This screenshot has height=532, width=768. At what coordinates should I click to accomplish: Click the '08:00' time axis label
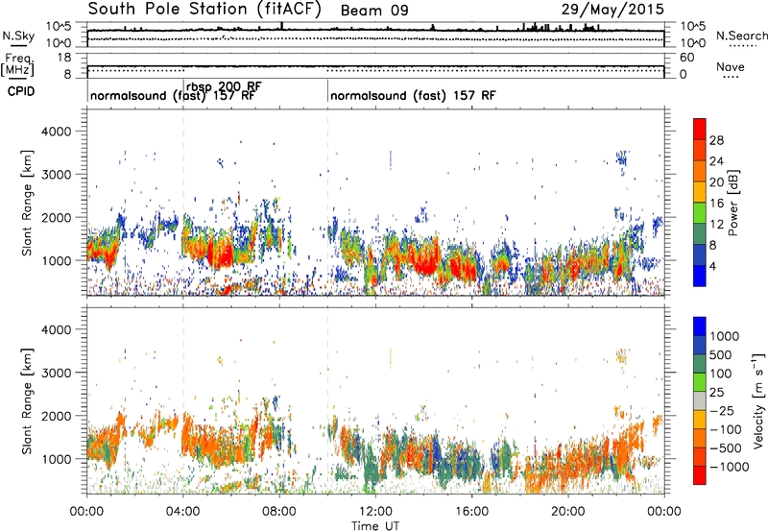[278, 512]
